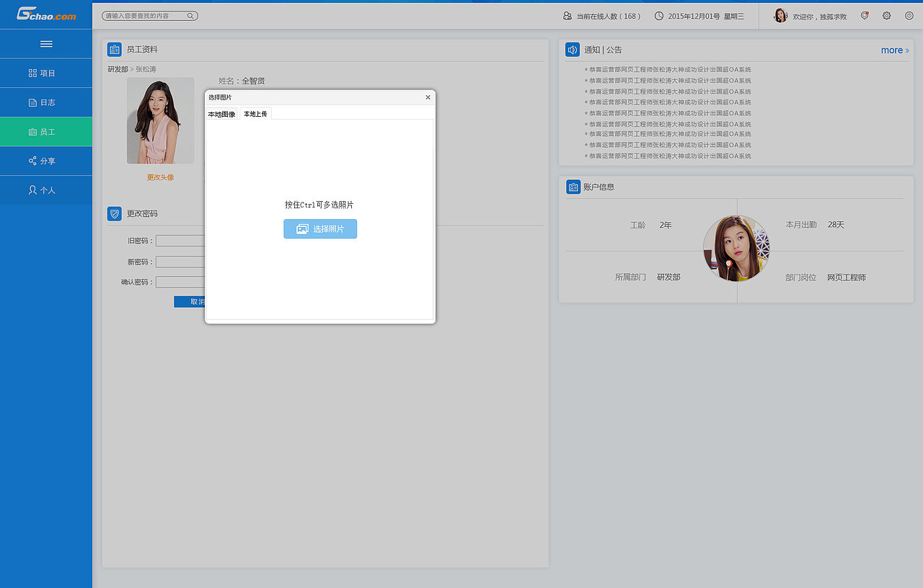Open the 日志 sidebar menu

coord(46,102)
